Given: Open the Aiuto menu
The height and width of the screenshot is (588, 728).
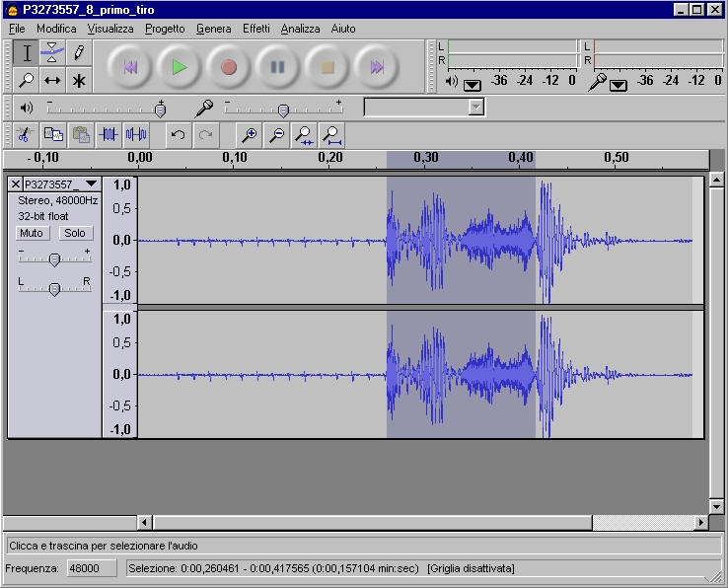Looking at the screenshot, I should pyautogui.click(x=343, y=29).
